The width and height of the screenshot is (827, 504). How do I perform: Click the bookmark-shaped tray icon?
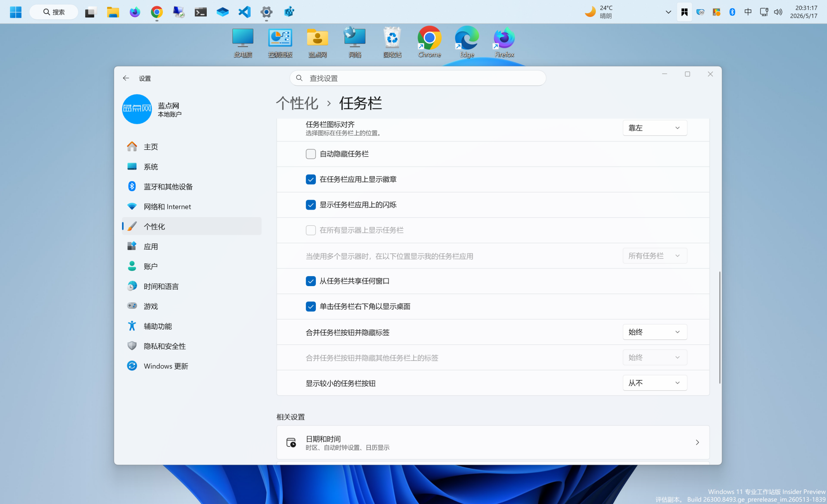coord(684,12)
